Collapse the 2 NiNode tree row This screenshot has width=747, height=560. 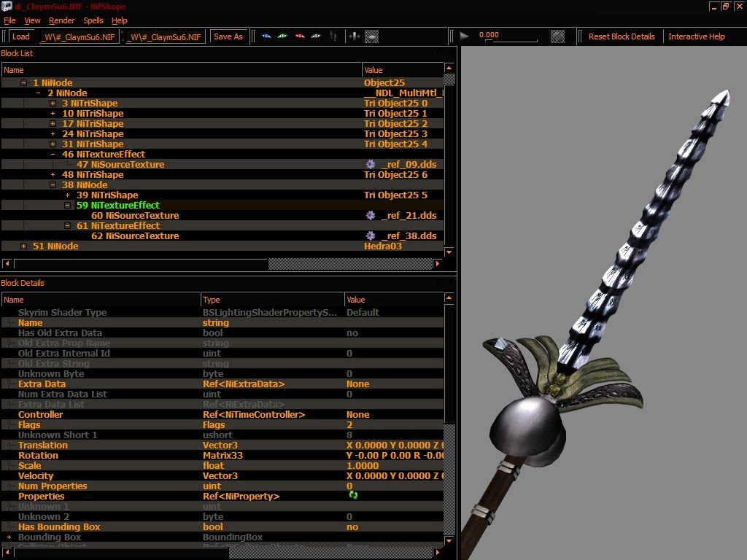pyautogui.click(x=38, y=93)
